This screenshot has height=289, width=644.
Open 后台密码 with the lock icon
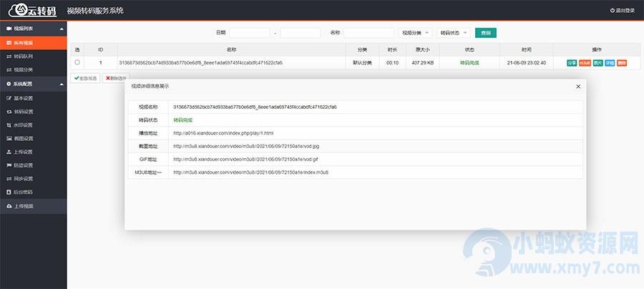(x=33, y=192)
